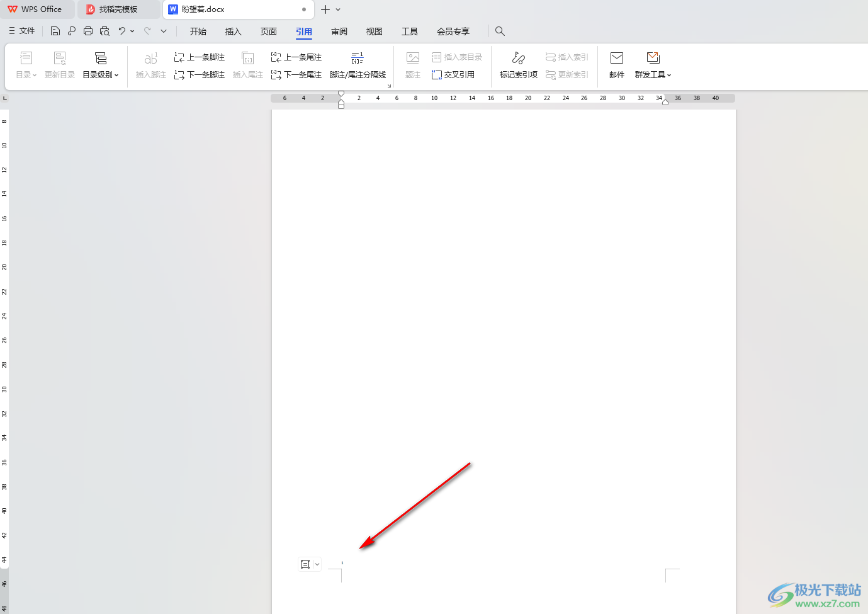The image size is (868, 614).
Task: Switch to the 插入 tab
Action: (234, 31)
